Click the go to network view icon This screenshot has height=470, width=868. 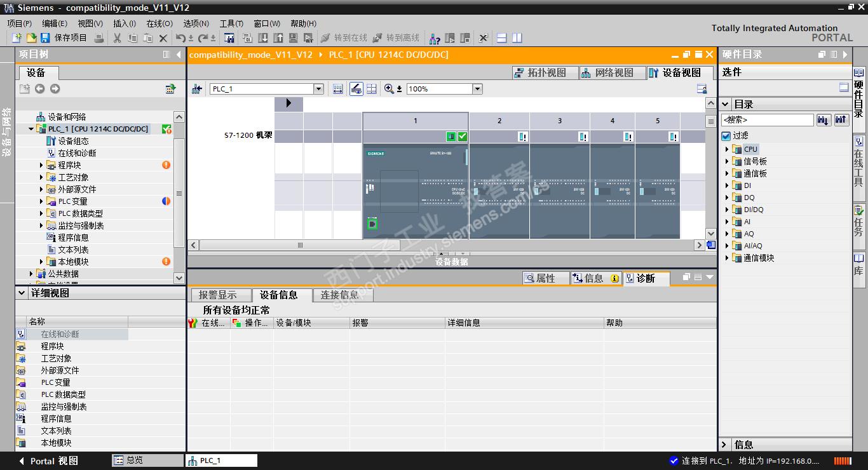point(197,89)
